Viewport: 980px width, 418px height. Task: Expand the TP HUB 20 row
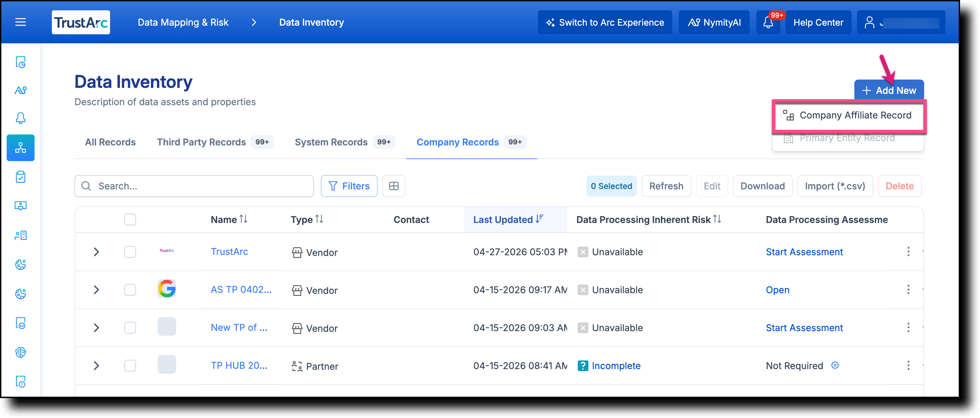coord(96,365)
